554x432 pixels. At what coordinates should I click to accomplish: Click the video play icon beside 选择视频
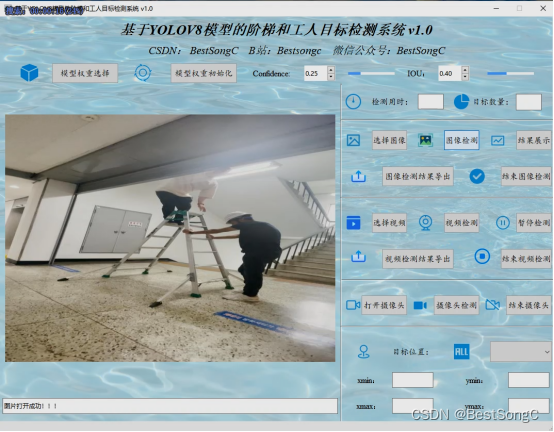[353, 223]
